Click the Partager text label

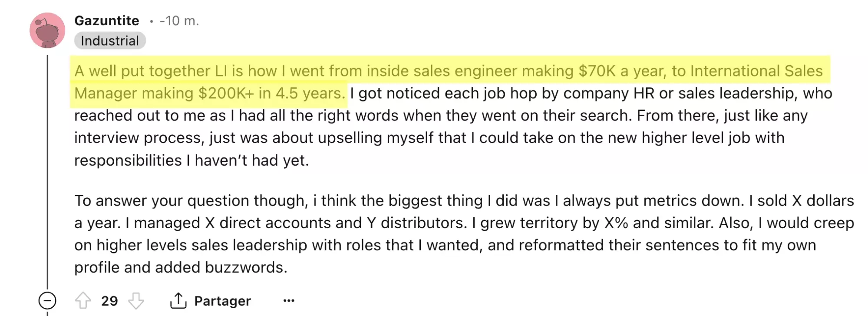click(222, 301)
